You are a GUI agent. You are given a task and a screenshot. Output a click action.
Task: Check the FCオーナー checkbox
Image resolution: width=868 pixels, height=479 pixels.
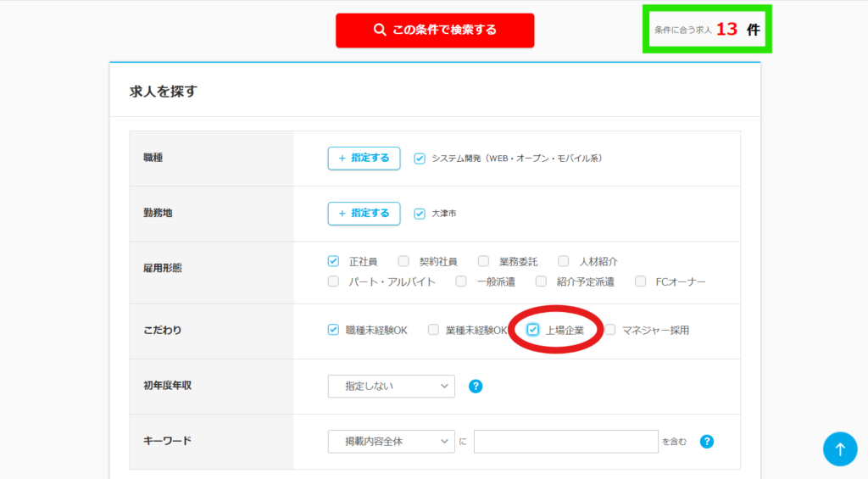point(640,281)
